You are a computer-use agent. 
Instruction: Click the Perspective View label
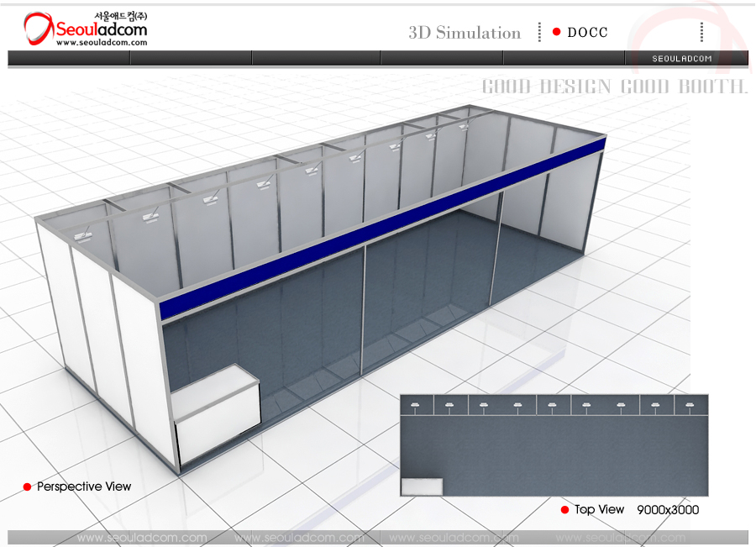(84, 487)
